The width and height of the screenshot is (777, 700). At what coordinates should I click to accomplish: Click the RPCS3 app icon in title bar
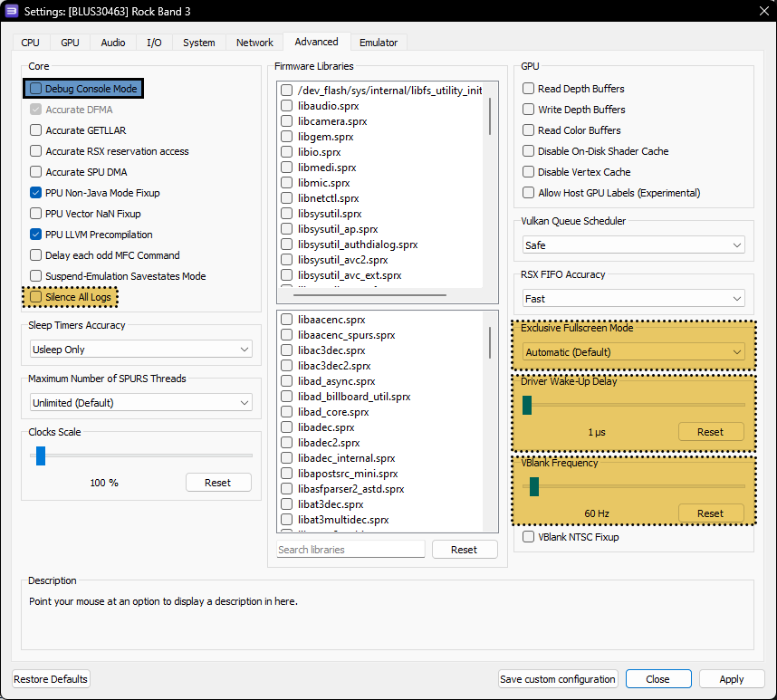[12, 11]
